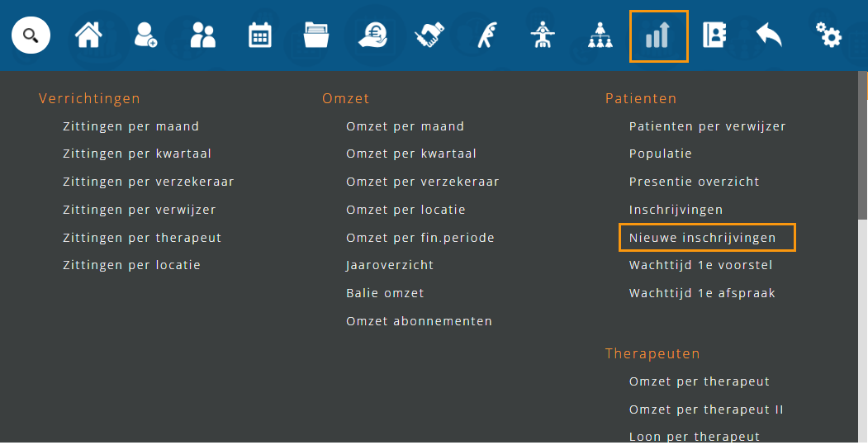Image resolution: width=868 pixels, height=445 pixels.
Task: Open the statistics bar chart icon
Action: 658,36
